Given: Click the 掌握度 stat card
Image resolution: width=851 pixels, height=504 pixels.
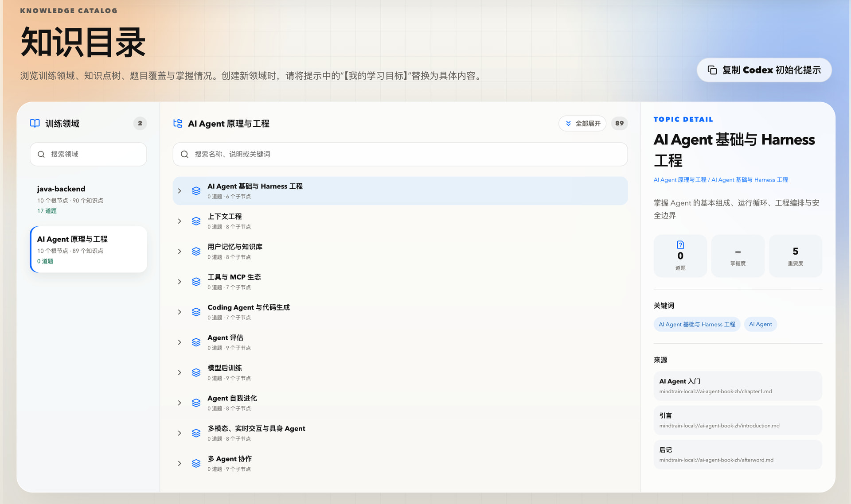Looking at the screenshot, I should pos(738,256).
